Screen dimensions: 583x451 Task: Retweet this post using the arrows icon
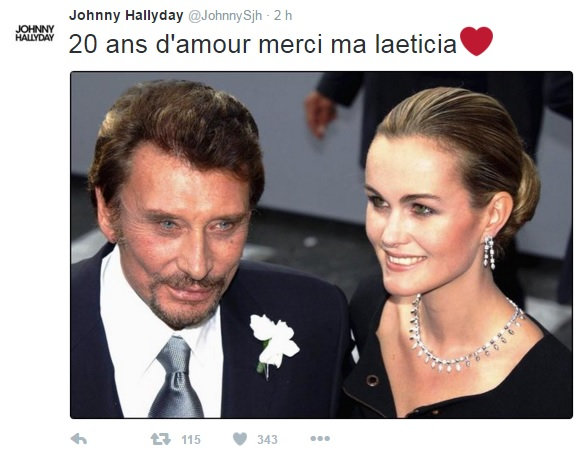[161, 439]
